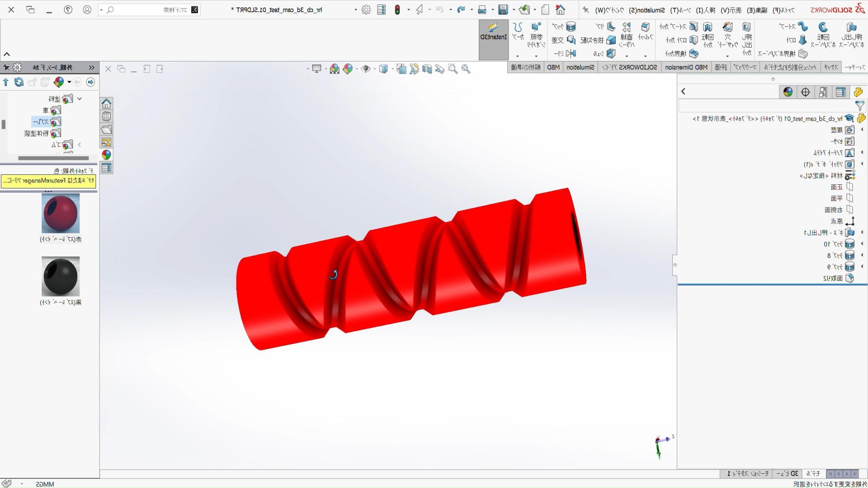Click the ラップ (Wrap) ribbon icon

(x=571, y=27)
